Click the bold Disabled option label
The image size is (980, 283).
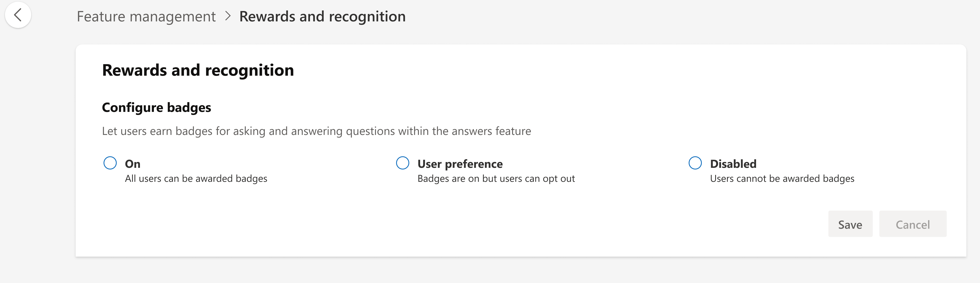point(733,164)
